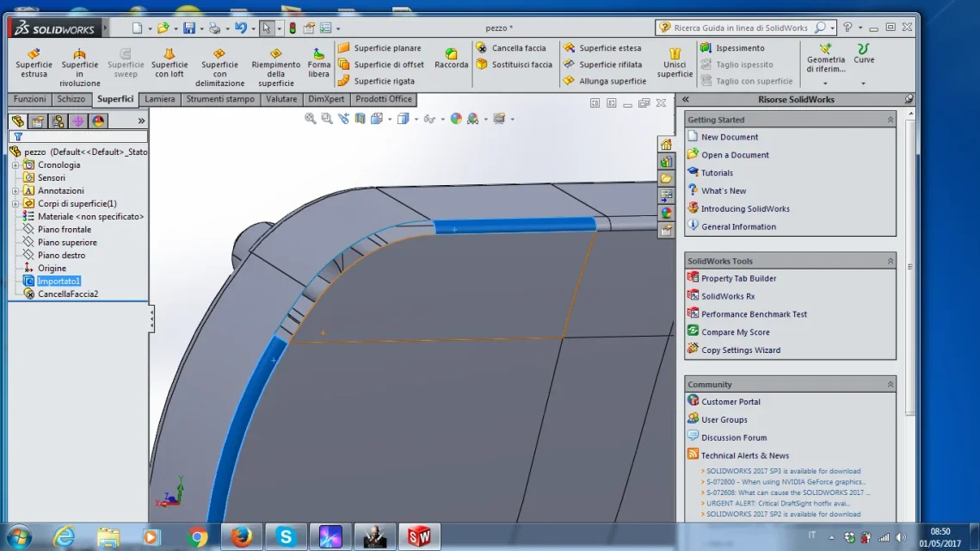Expand the Cronologia tree node
This screenshot has height=551, width=980.
[15, 165]
